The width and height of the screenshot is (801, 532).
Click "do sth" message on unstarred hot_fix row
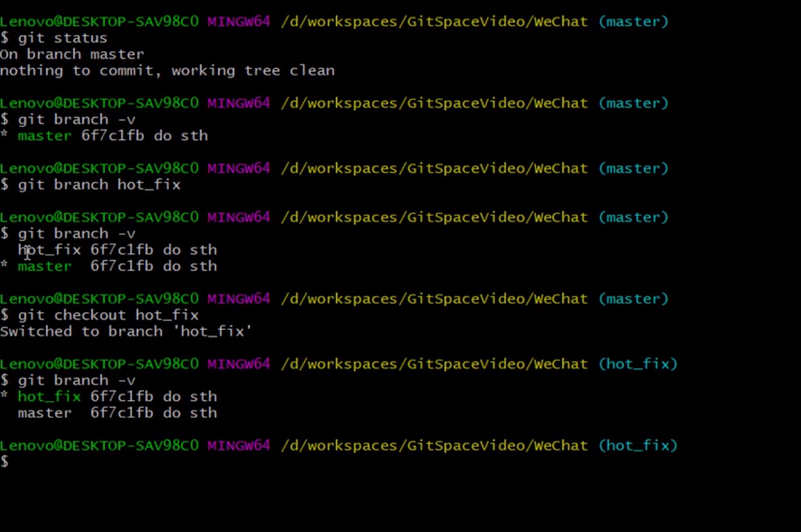[190, 250]
